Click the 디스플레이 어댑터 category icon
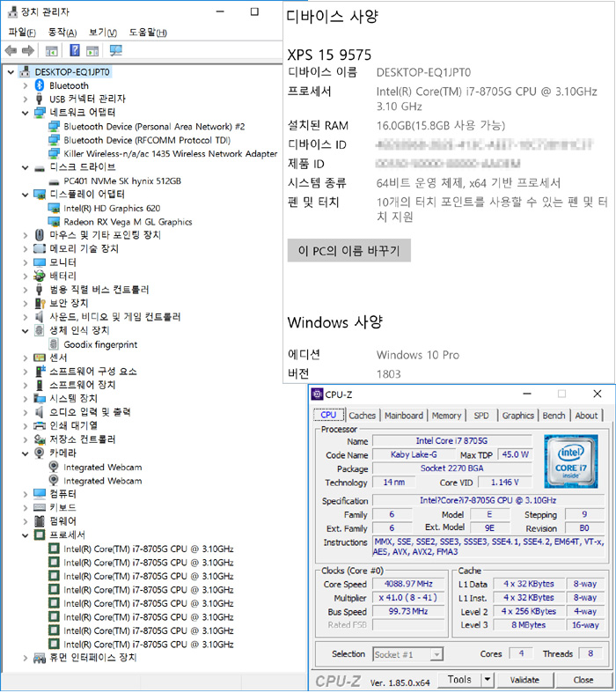Image resolution: width=616 pixels, height=693 pixels. pyautogui.click(x=40, y=195)
